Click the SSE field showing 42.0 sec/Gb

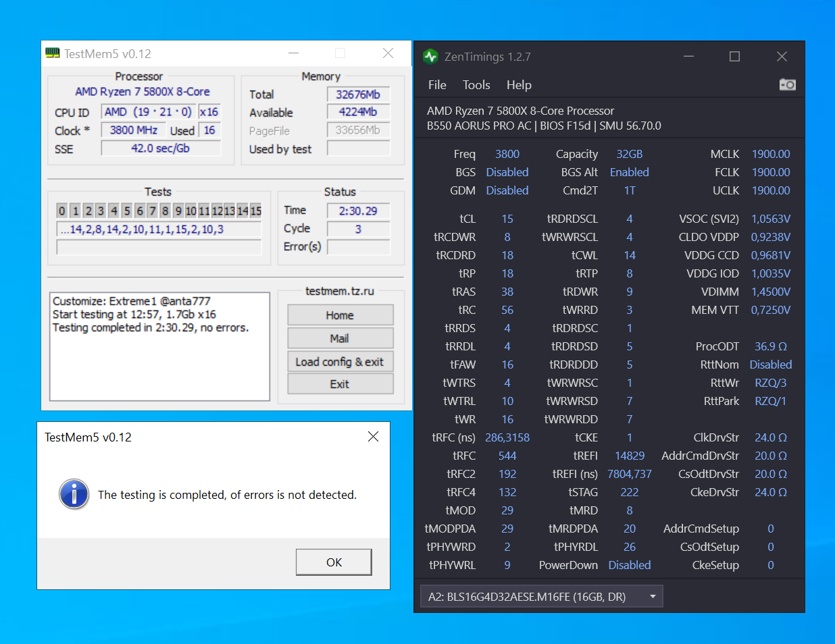[161, 149]
